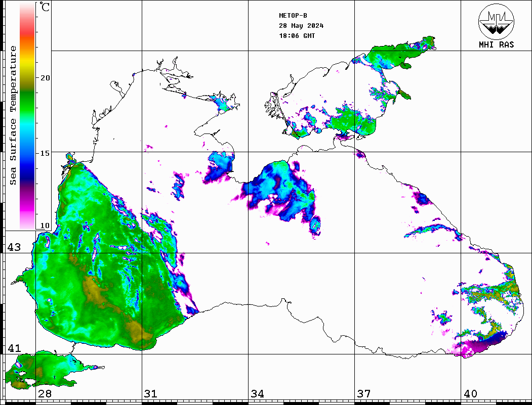This screenshot has height=405, width=532.
Task: Click latitude label '43'
Action: click(14, 247)
